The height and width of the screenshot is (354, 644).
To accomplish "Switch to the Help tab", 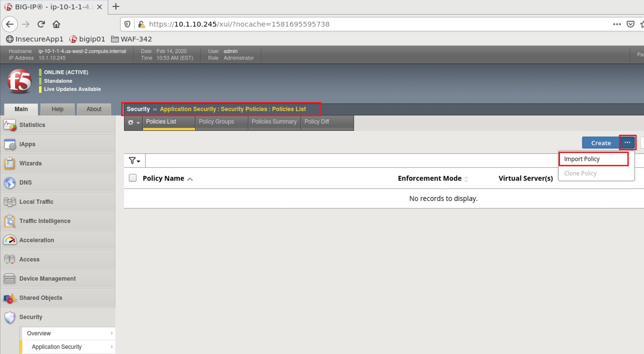I will (x=57, y=109).
